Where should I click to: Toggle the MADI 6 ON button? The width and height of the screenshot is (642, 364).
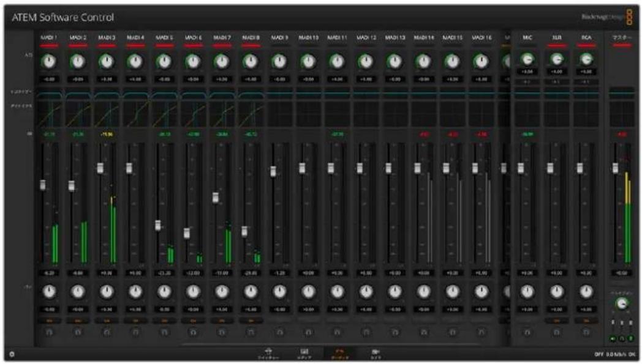click(x=193, y=321)
